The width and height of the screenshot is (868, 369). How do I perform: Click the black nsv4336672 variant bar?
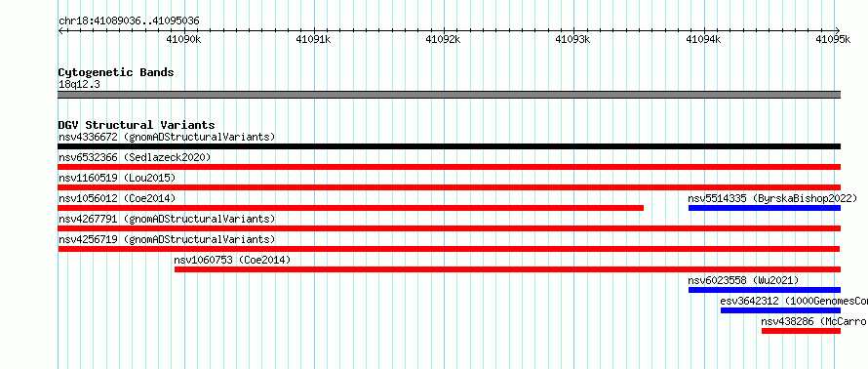[449, 146]
